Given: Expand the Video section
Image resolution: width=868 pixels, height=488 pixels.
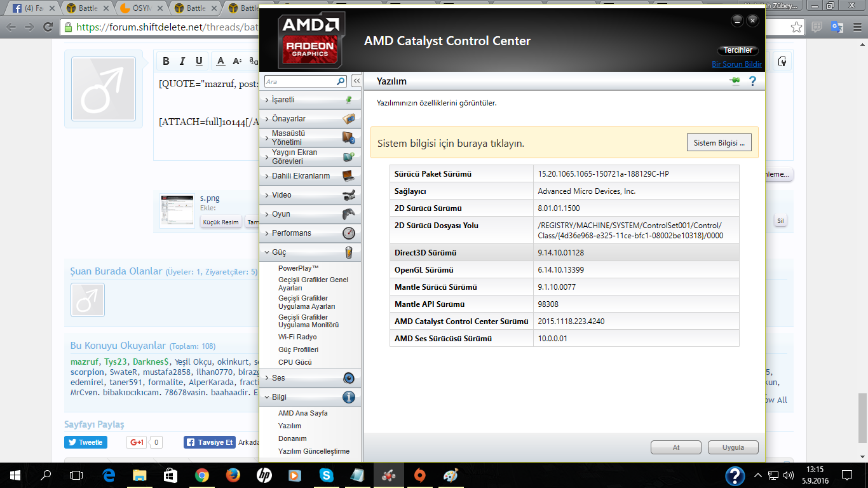Looking at the screenshot, I should pos(310,195).
